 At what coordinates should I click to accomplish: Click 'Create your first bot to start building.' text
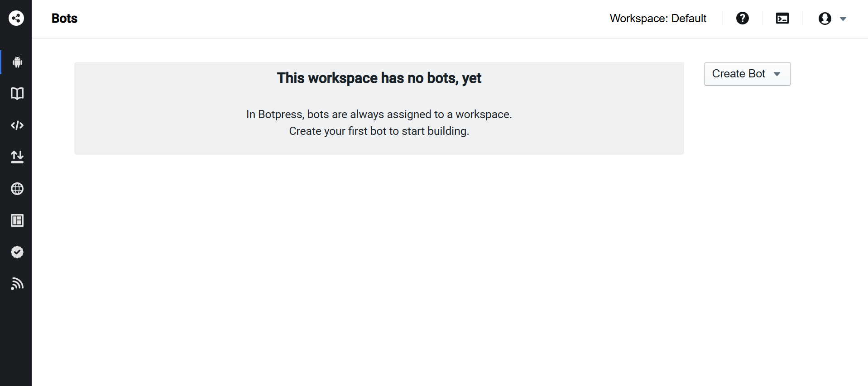379,131
